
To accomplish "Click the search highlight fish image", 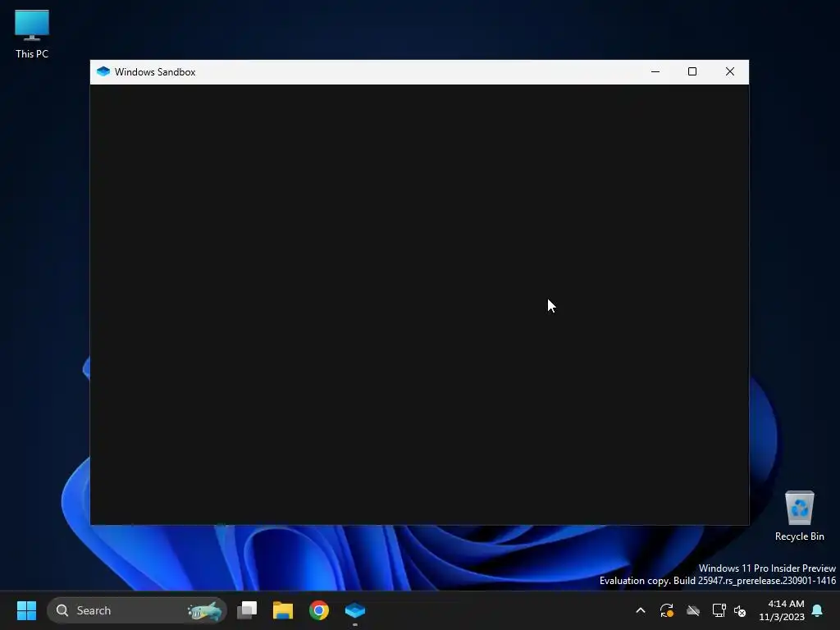I will click(204, 610).
